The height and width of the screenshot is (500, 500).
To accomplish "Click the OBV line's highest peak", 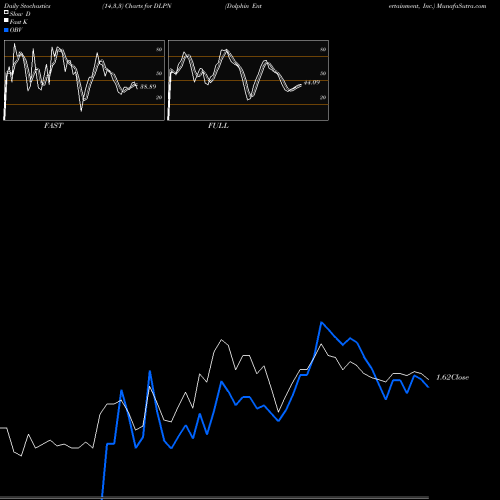I will click(x=321, y=322).
